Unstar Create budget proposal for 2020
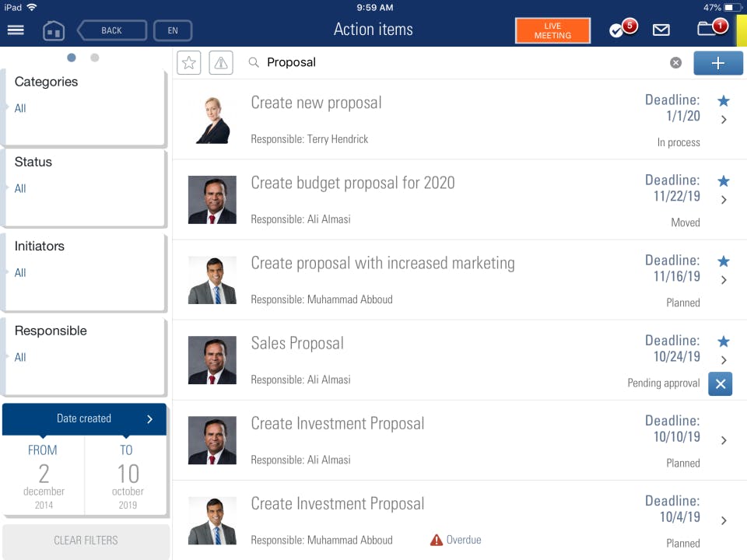The height and width of the screenshot is (560, 747). click(x=724, y=181)
